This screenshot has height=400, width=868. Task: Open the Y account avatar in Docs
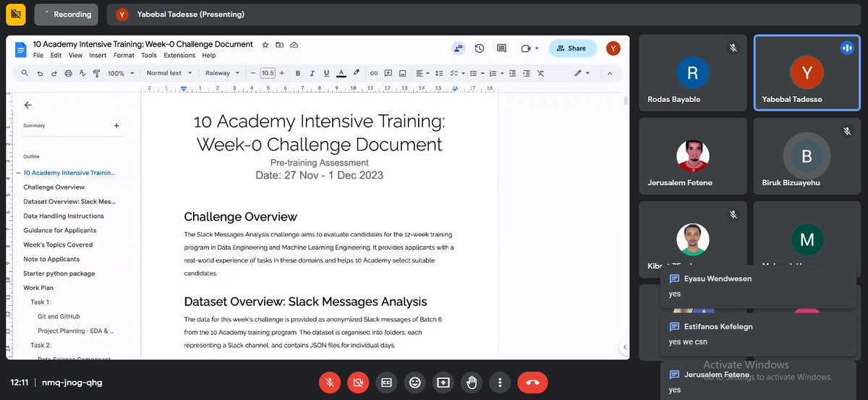[x=613, y=48]
